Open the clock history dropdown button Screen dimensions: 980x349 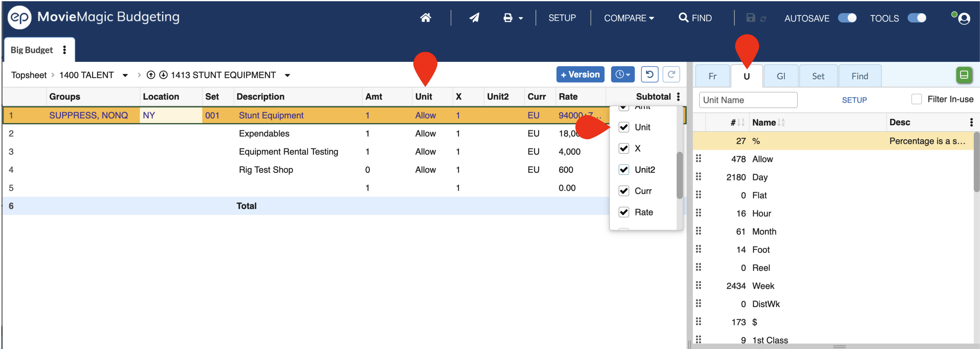pos(622,74)
